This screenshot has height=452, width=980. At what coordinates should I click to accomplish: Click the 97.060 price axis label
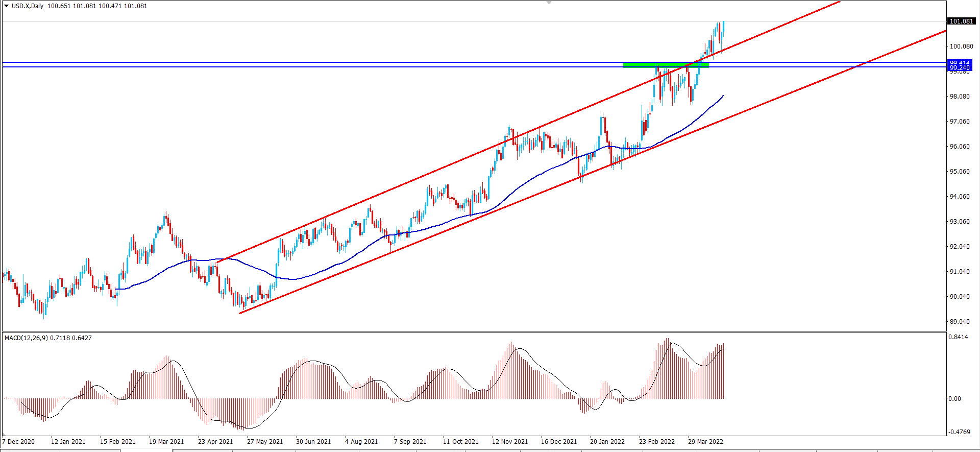tap(959, 122)
